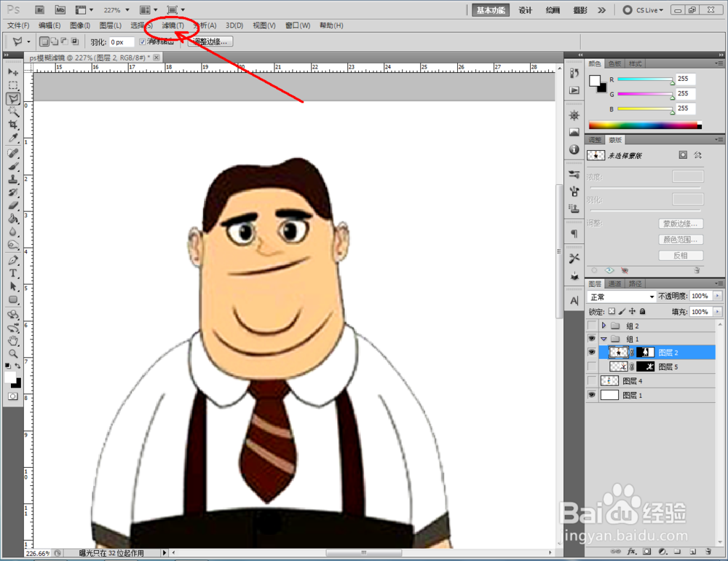This screenshot has width=728, height=561.
Task: Switch to the 路径 tab
Action: pyautogui.click(x=635, y=283)
